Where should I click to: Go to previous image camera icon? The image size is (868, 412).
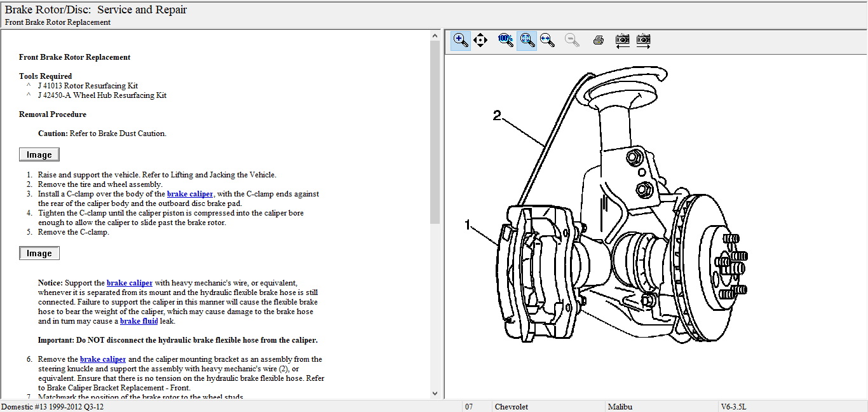point(623,40)
